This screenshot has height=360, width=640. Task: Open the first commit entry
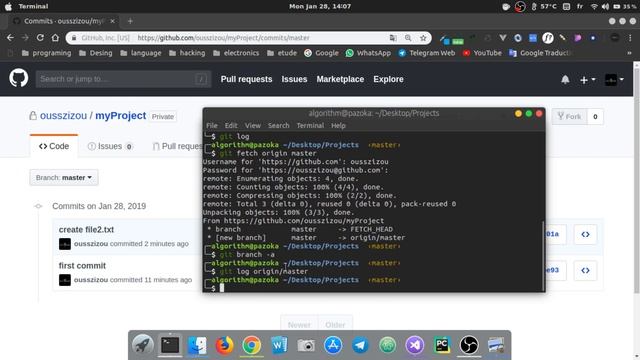pyautogui.click(x=82, y=266)
